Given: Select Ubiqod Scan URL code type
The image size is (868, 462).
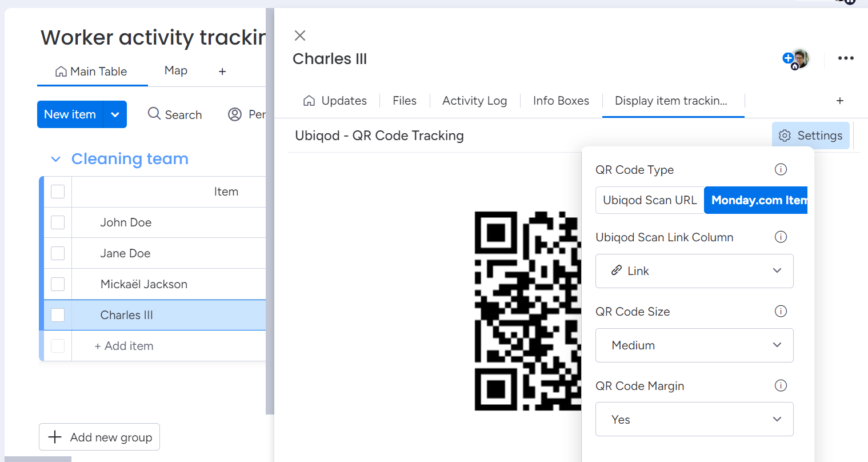Looking at the screenshot, I should tap(650, 200).
